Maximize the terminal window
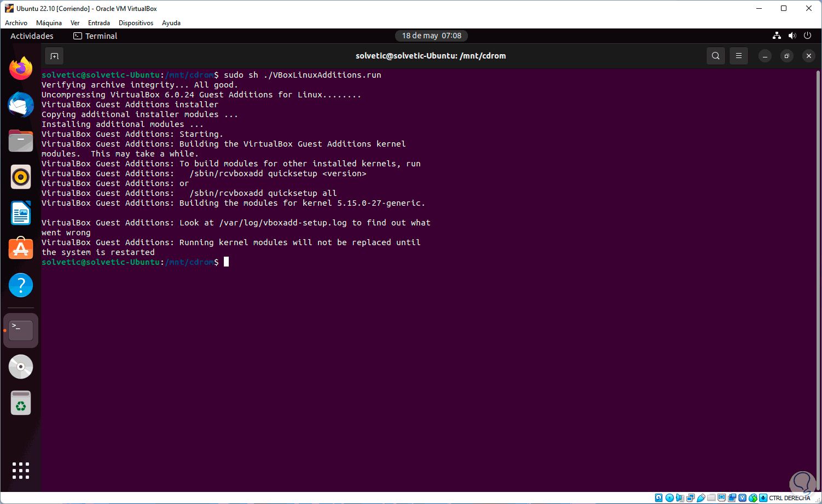The image size is (822, 504). tap(786, 56)
